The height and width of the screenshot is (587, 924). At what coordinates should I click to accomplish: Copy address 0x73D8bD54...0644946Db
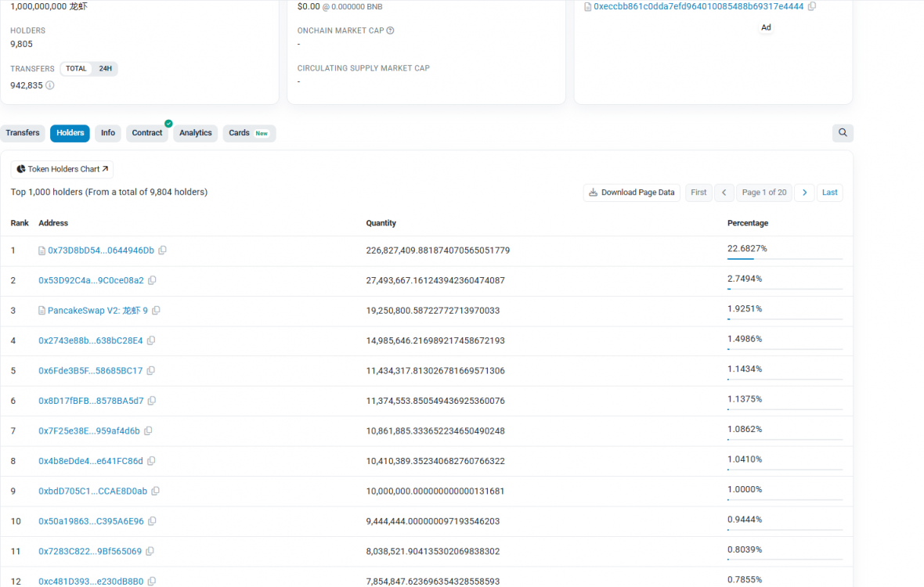[x=163, y=250]
